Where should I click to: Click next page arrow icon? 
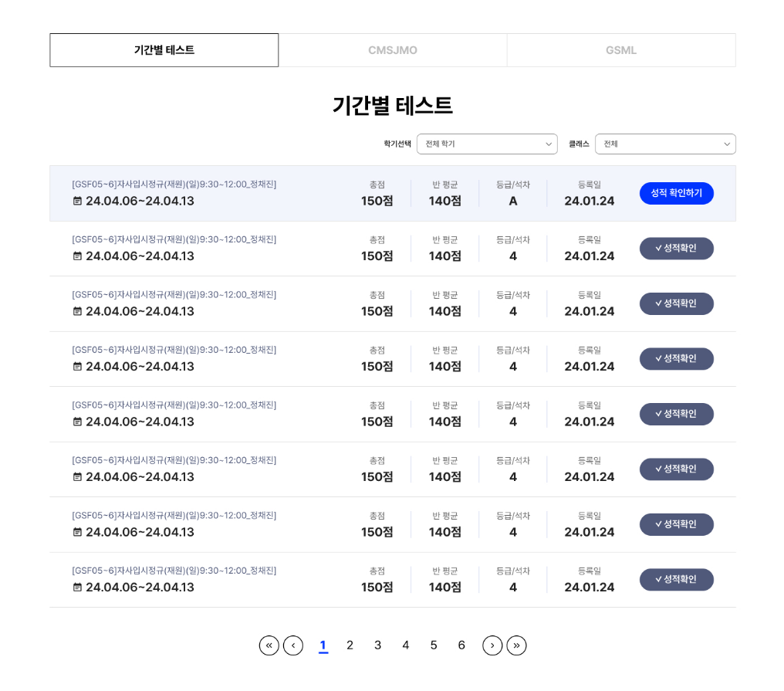point(492,645)
